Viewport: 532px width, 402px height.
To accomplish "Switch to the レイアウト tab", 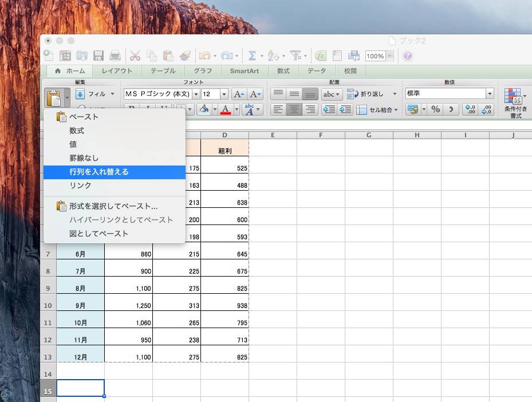I will (117, 71).
